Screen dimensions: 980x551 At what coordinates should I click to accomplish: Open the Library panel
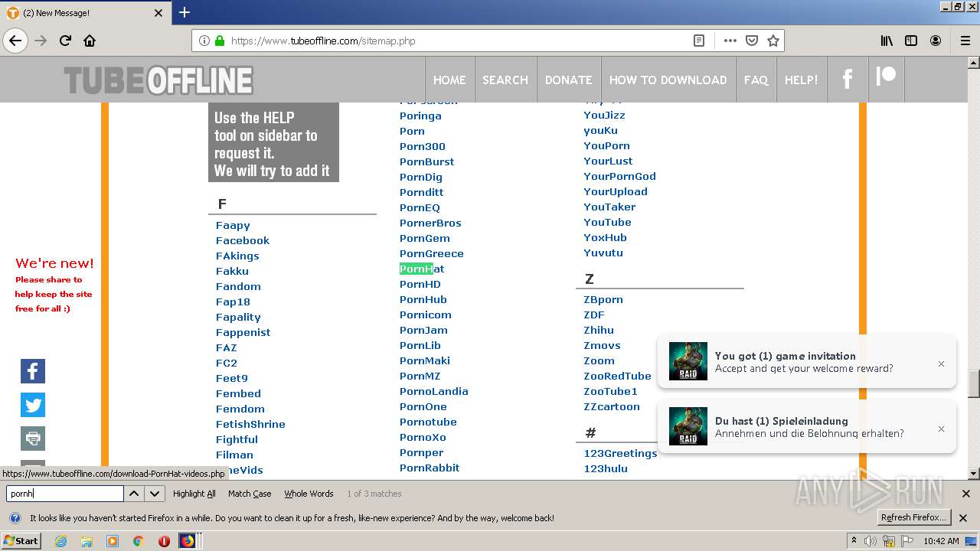886,41
